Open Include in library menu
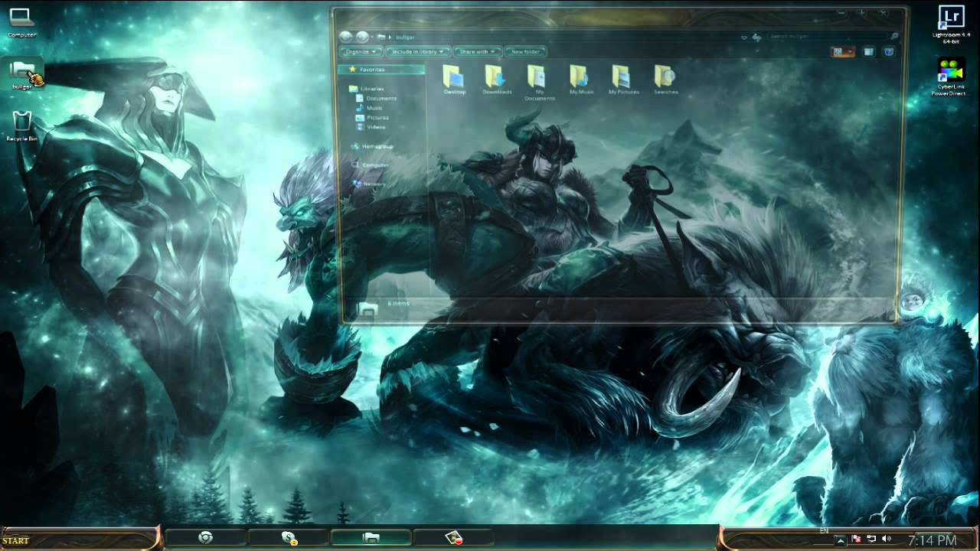Screen dimensions: 980x551 pos(417,51)
